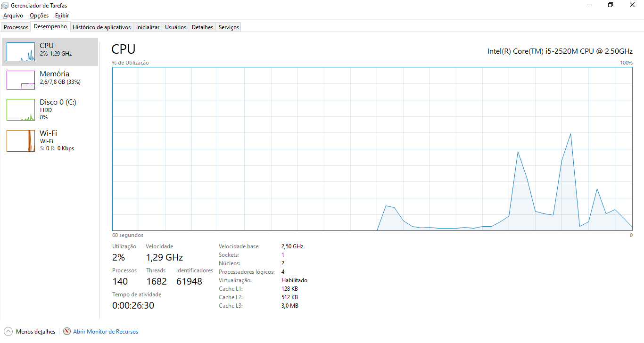The height and width of the screenshot is (343, 644).
Task: Click Virtualização value Habilitado
Action: coord(294,280)
